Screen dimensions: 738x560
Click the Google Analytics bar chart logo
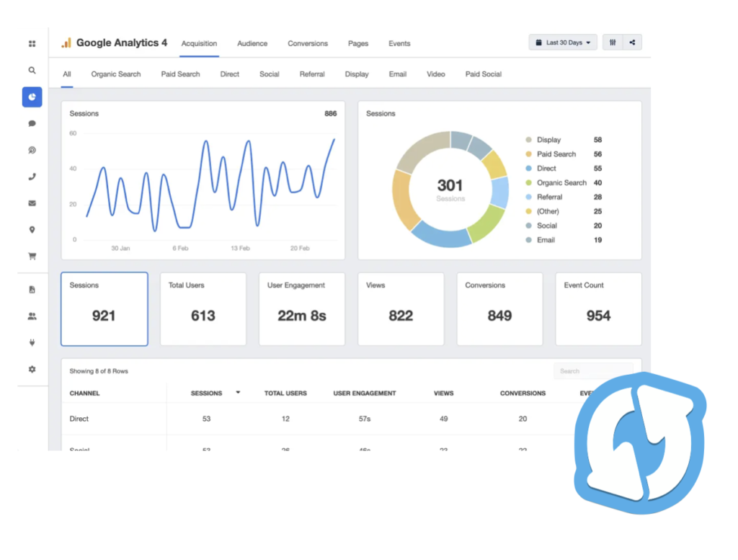[x=66, y=43]
